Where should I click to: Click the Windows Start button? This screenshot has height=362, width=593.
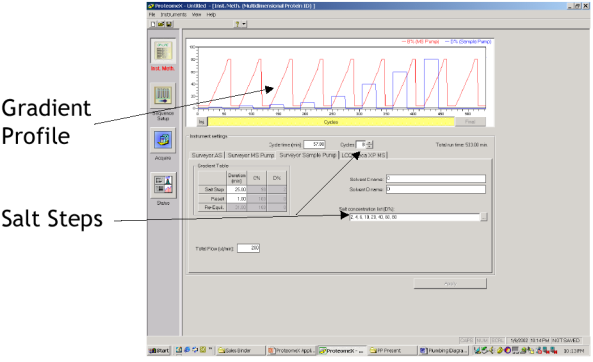159,351
